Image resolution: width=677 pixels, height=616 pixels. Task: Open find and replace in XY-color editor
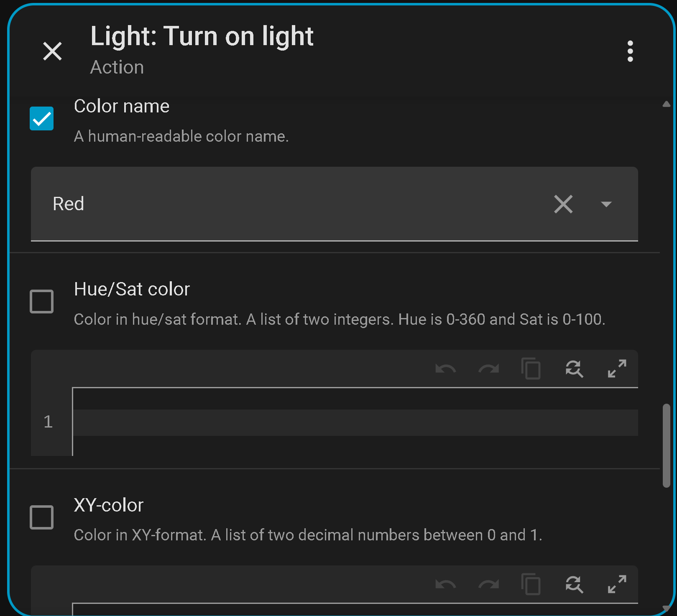point(574,585)
